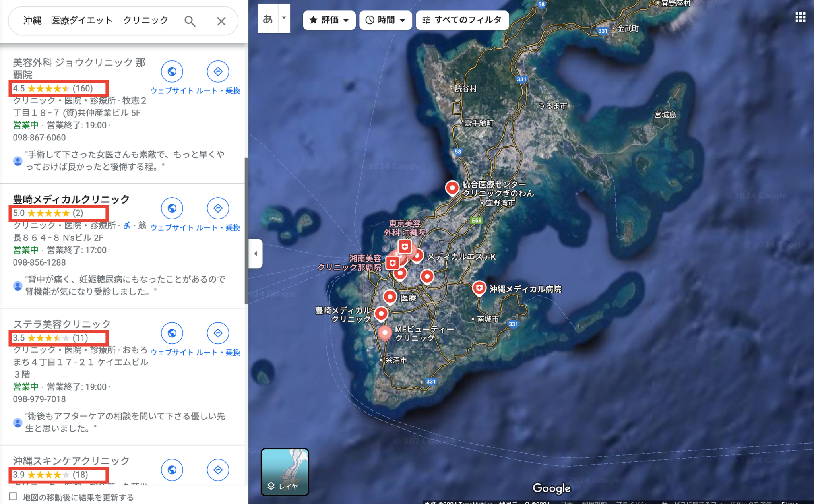Viewport: 814px width, 504px height.
Task: Click the 5.0 (2) rating row
Action: click(48, 213)
